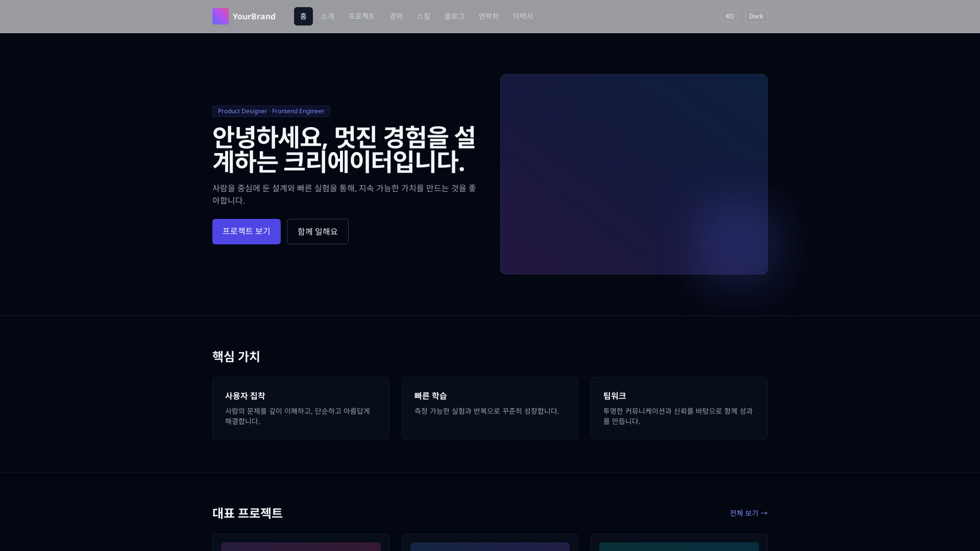Click the 프로젝트 보기 primary button
Viewport: 980px width, 551px height.
pos(247,231)
